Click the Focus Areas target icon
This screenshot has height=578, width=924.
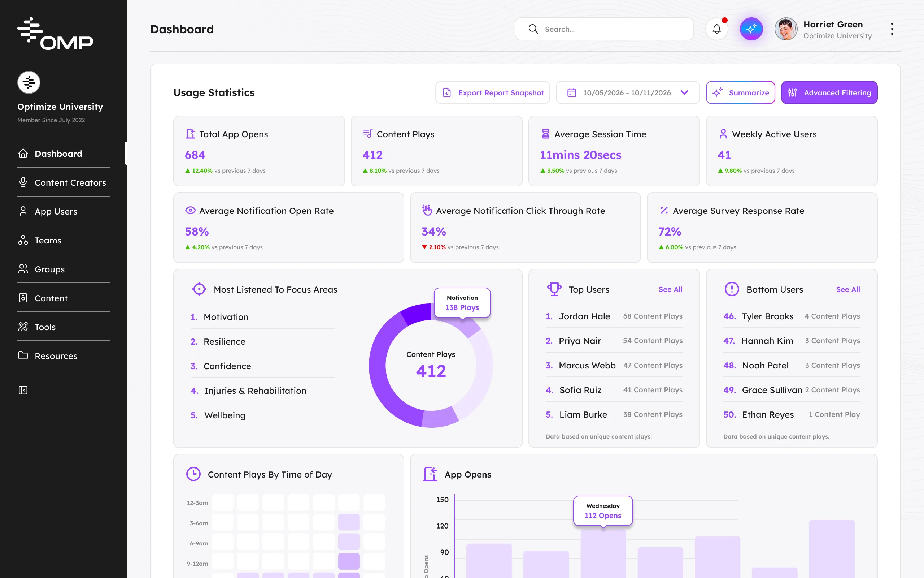[199, 289]
